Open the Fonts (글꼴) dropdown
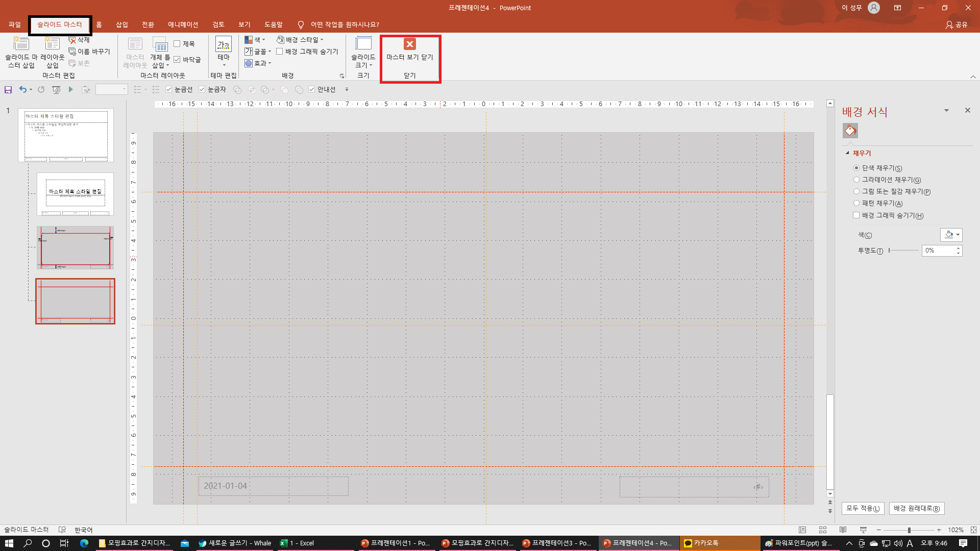The image size is (980, 551). [x=258, y=52]
